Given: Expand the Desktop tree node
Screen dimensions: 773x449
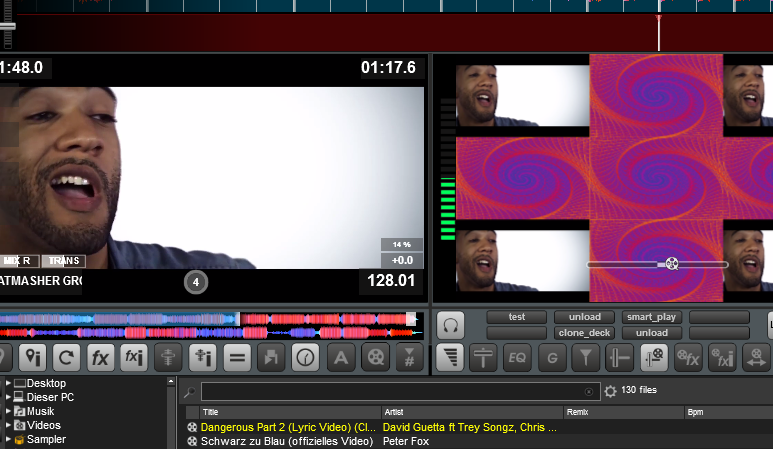Looking at the screenshot, I should click(8, 382).
